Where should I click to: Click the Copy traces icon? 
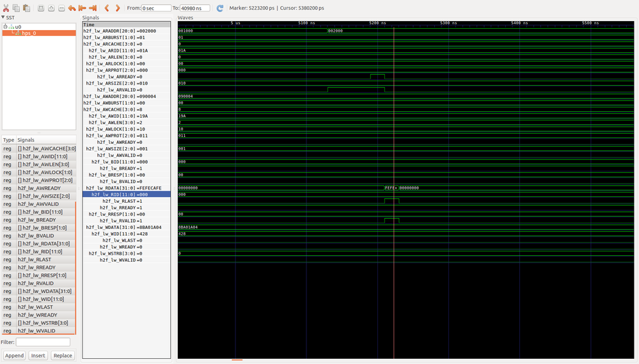click(16, 8)
